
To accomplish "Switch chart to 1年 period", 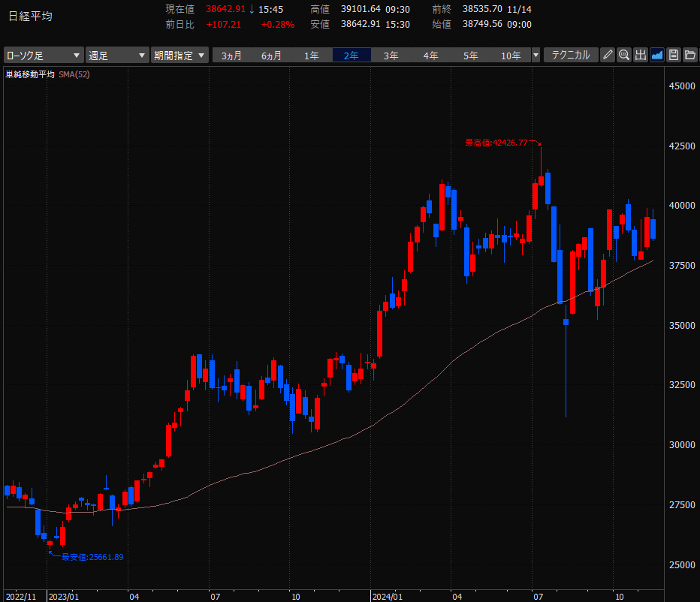I will [311, 56].
